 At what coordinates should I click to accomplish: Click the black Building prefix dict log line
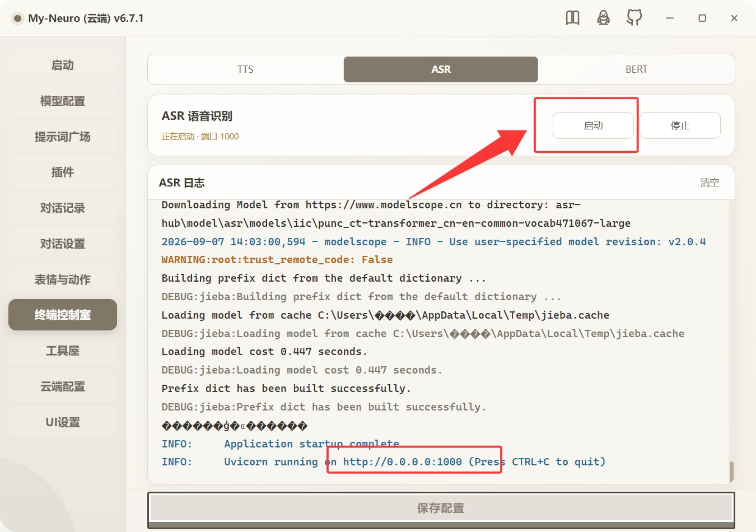point(324,278)
